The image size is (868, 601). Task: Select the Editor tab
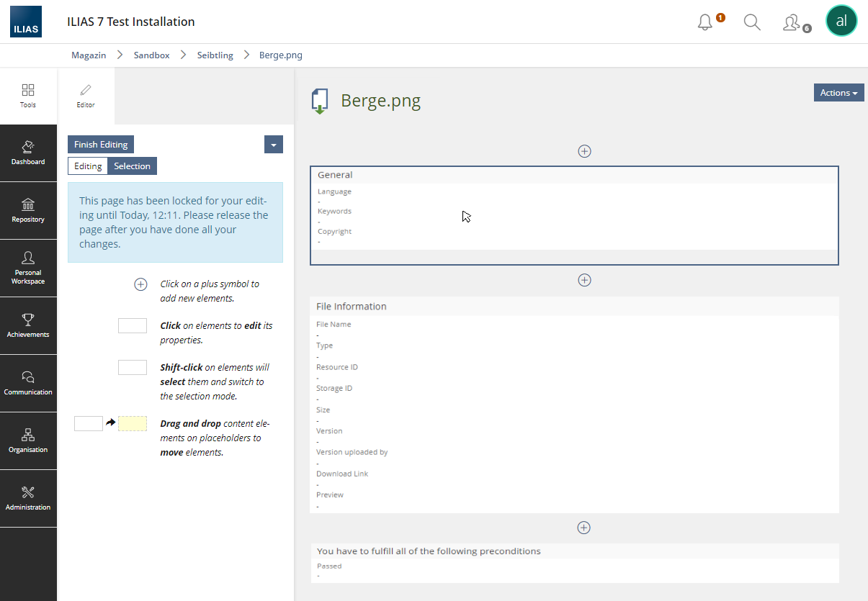coord(86,96)
